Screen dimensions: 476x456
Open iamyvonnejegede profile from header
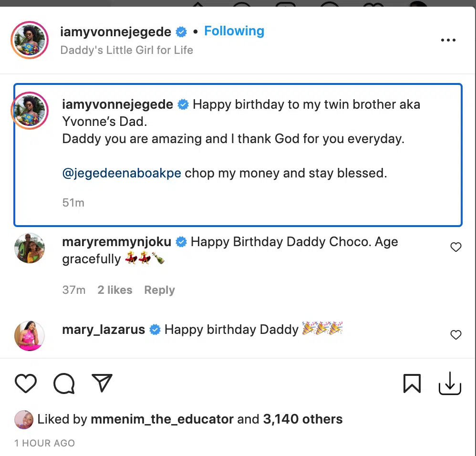pyautogui.click(x=116, y=32)
